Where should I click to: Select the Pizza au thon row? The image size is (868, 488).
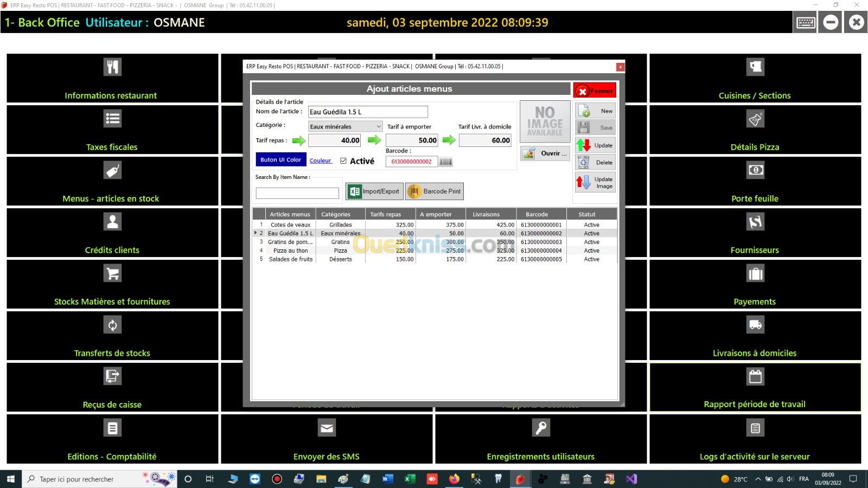pyautogui.click(x=290, y=251)
